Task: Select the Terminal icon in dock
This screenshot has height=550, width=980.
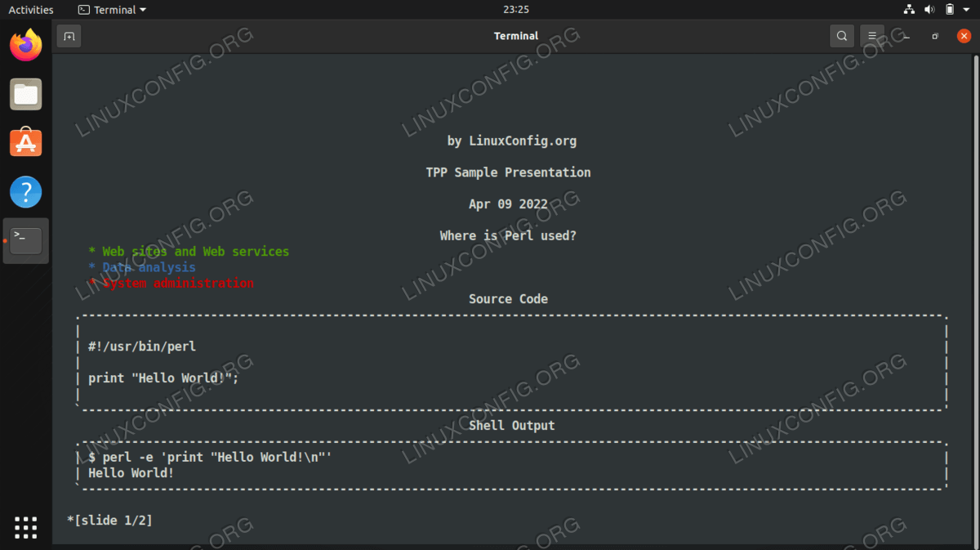Action: point(25,240)
